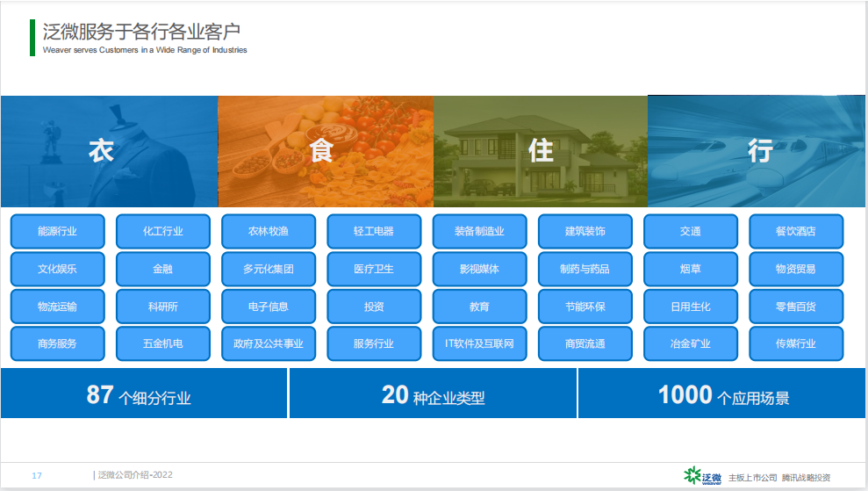Click the 衣 clothing banner image
This screenshot has height=491, width=868.
point(109,151)
